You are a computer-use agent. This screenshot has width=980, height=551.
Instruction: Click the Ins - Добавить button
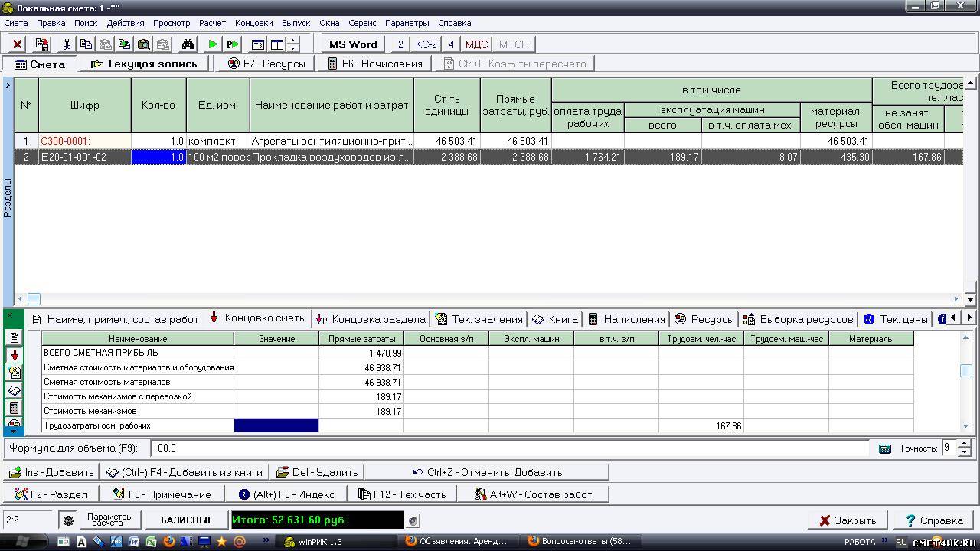click(x=52, y=472)
